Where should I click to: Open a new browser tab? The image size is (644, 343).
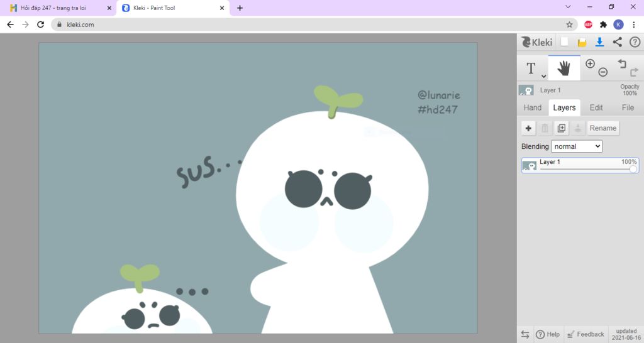(x=240, y=8)
